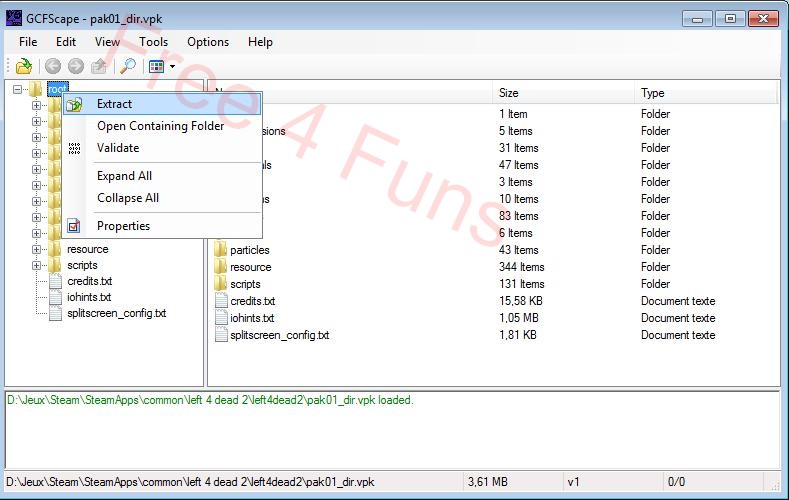
Task: Click the view mode grid icon
Action: pos(156,67)
